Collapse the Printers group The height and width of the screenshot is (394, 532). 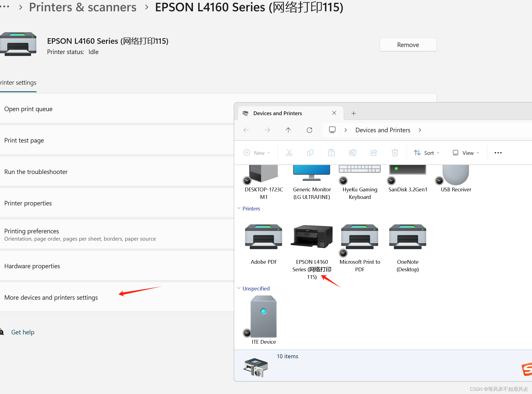[239, 208]
